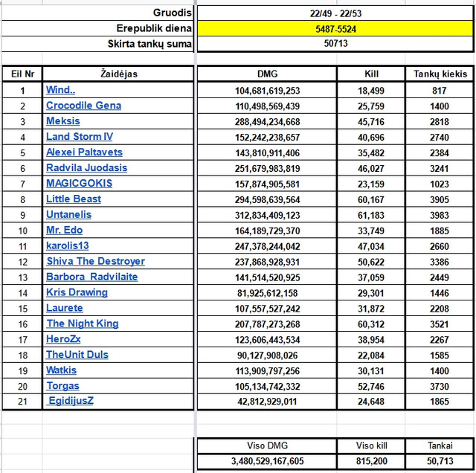Image resolution: width=476 pixels, height=473 pixels.
Task: Open the MAGICGOKIS player link
Action: [79, 183]
